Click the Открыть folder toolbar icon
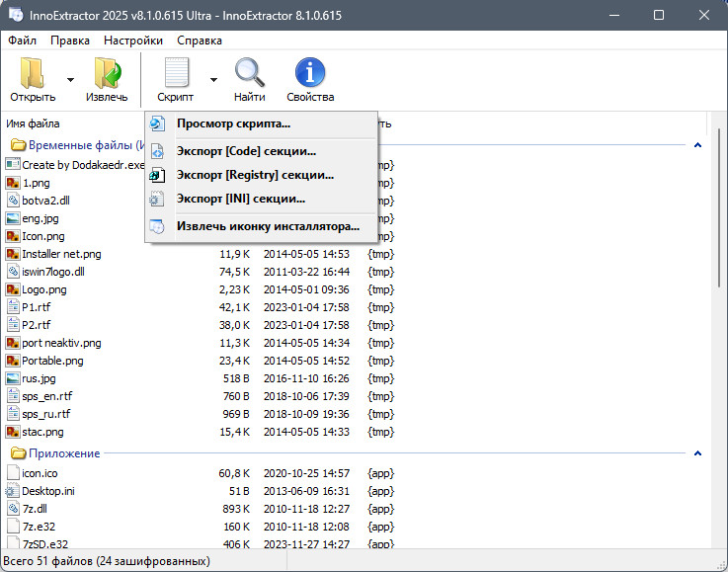The height and width of the screenshot is (572, 728). [33, 73]
